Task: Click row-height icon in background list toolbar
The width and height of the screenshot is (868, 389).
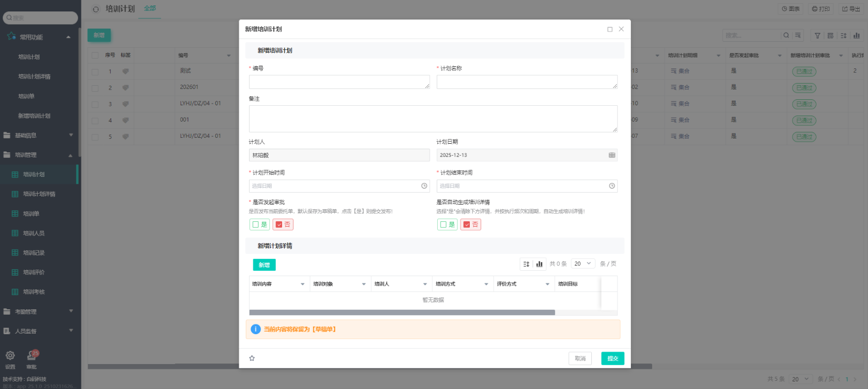Action: pos(844,35)
